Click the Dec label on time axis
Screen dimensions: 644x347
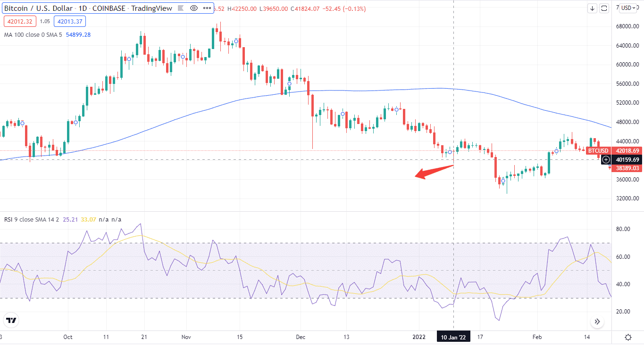(301, 337)
